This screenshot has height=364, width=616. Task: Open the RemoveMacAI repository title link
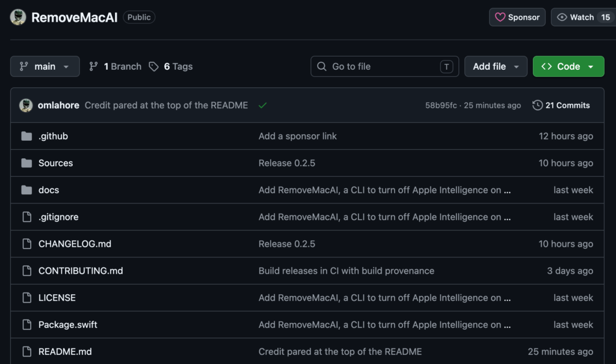click(74, 17)
